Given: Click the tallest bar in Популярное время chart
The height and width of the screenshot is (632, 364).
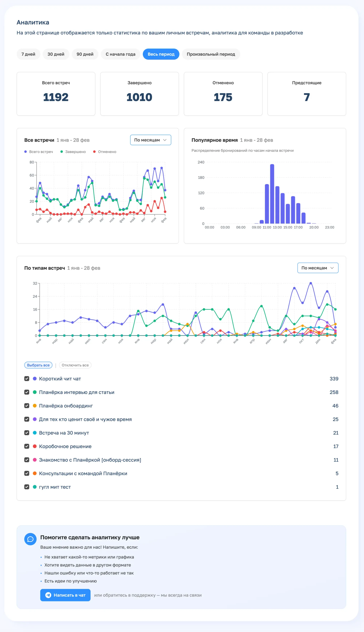Looking at the screenshot, I should 272,194.
